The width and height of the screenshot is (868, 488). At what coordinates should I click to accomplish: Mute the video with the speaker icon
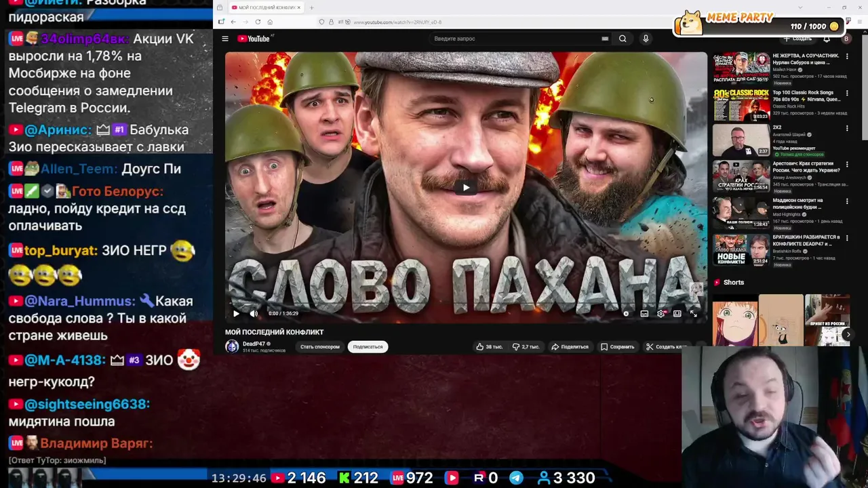pyautogui.click(x=254, y=313)
